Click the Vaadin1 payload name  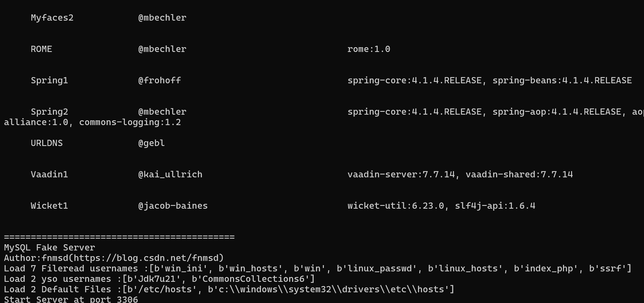pos(49,175)
